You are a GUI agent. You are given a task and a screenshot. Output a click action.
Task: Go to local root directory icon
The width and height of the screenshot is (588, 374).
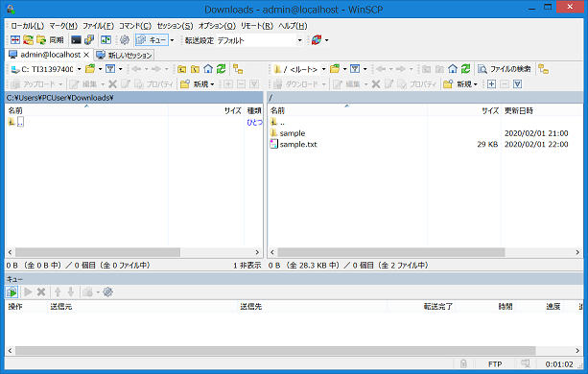195,69
